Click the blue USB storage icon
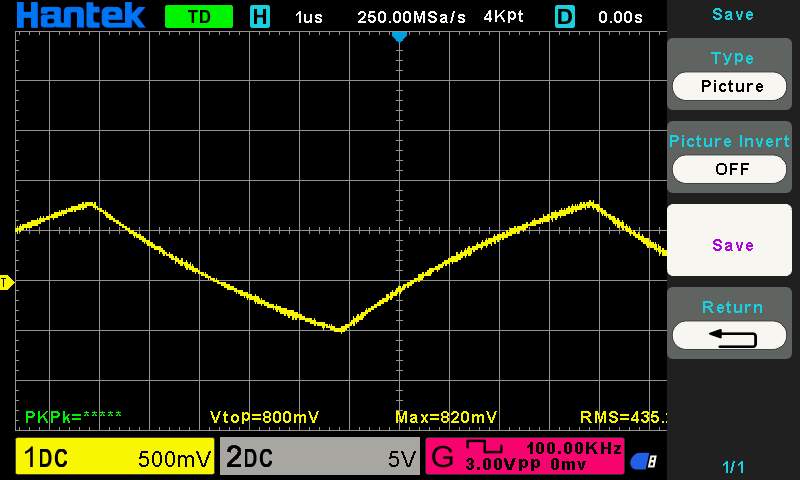This screenshot has height=480, width=800. (x=643, y=461)
